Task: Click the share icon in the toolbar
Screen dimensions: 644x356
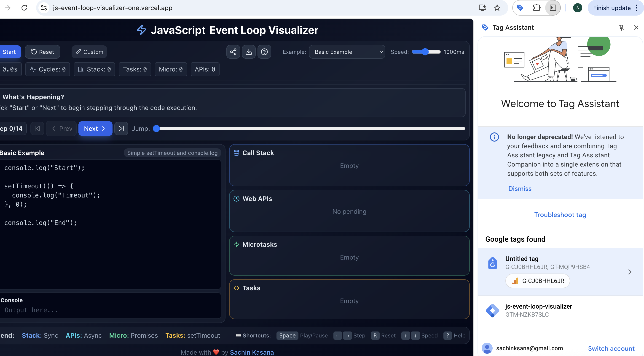Action: pyautogui.click(x=233, y=52)
